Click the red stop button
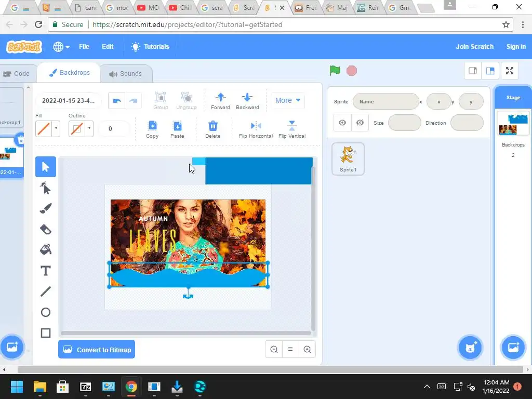The width and height of the screenshot is (532, 399). pos(352,71)
